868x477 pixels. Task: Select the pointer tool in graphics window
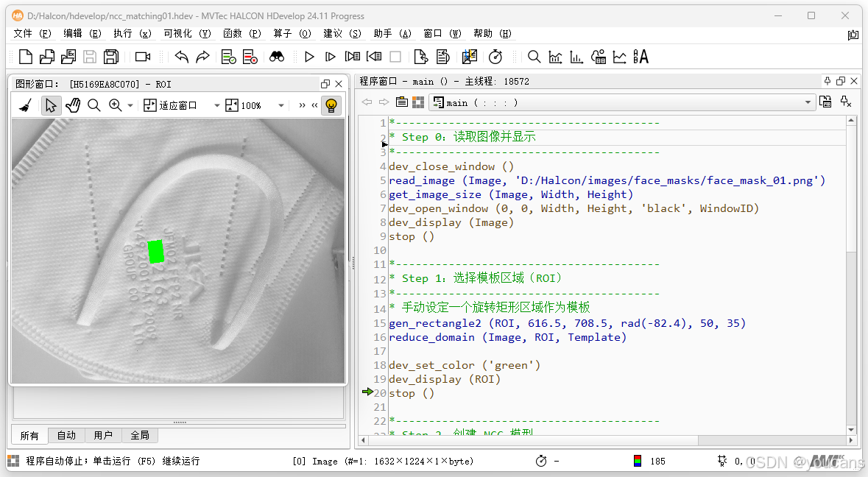pos(50,105)
